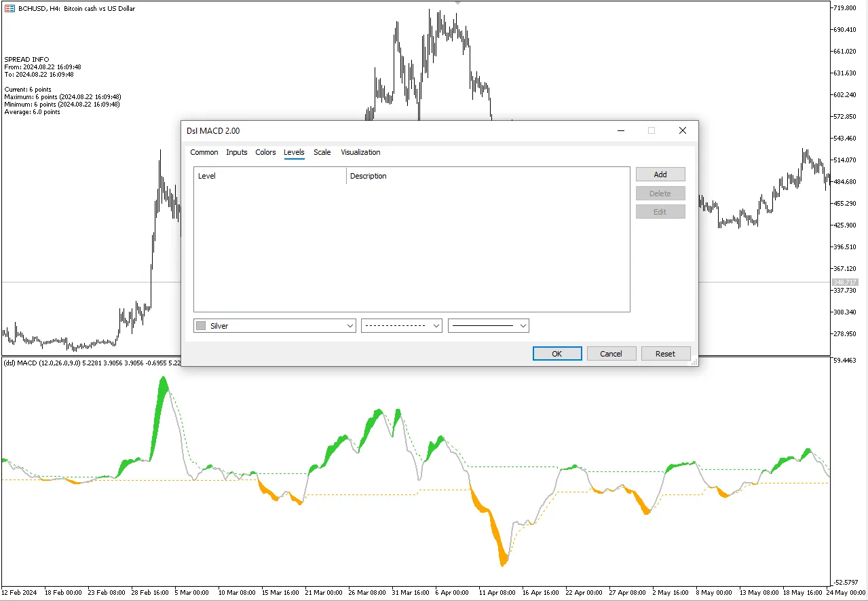The width and height of the screenshot is (868, 601).
Task: Open the Visualization tab
Action: tap(360, 152)
